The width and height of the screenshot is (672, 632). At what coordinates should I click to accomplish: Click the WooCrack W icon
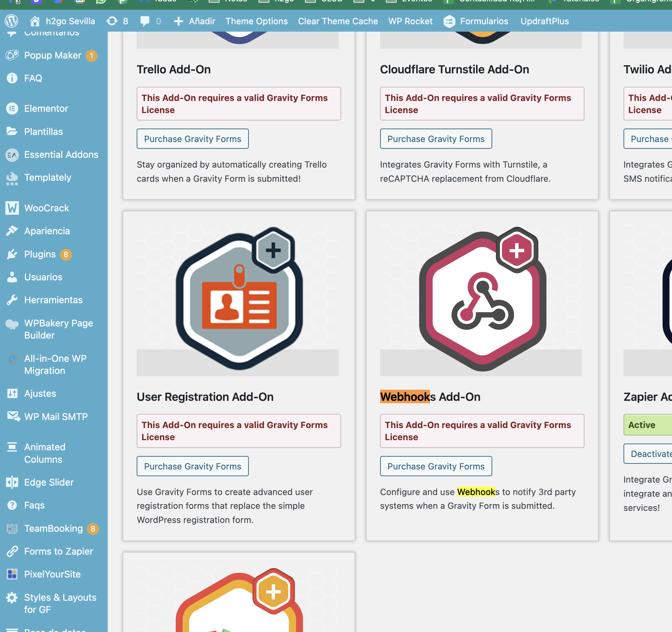[12, 208]
